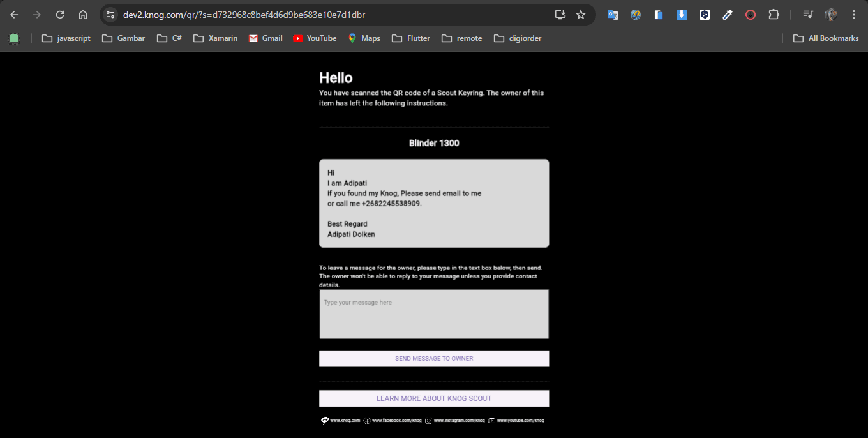
Task: Open the C# bookmarks folder
Action: pyautogui.click(x=170, y=38)
